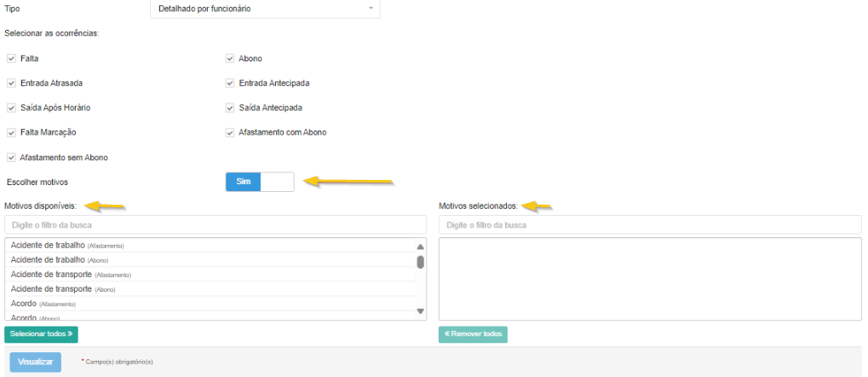Click the list scroll up arrow
The width and height of the screenshot is (868, 377).
[x=420, y=246]
